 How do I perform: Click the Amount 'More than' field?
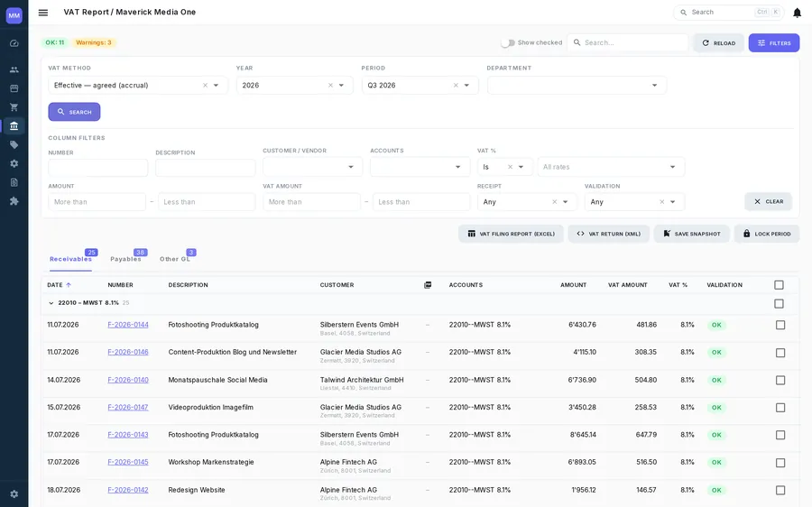pos(97,202)
